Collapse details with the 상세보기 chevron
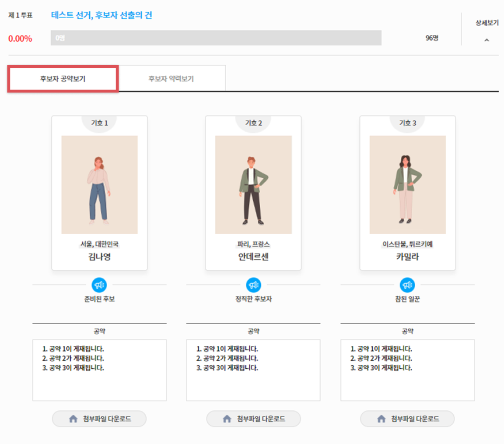The image size is (504, 444). tap(487, 40)
